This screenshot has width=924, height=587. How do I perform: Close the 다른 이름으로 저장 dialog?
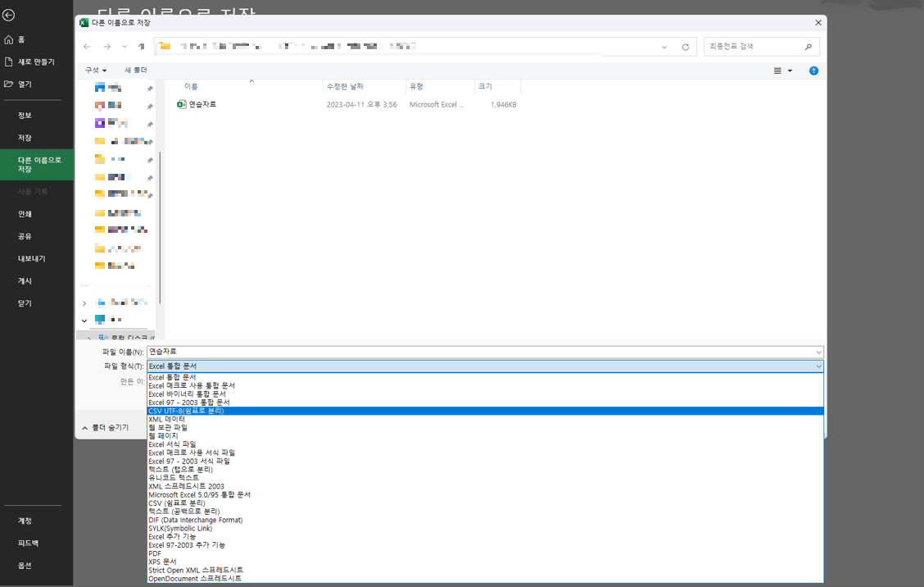(818, 23)
